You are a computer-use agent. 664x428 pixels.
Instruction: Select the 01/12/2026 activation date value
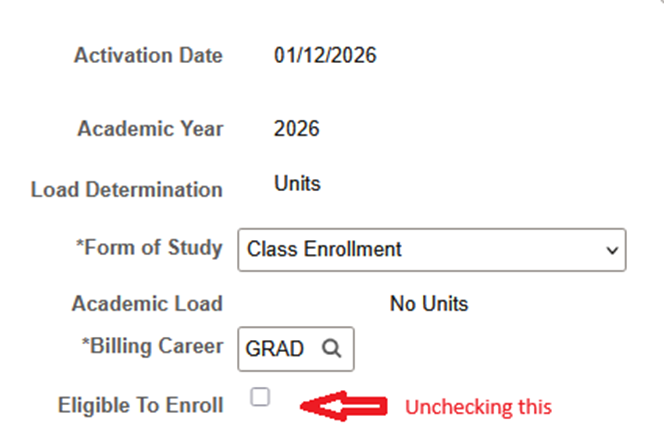[325, 56]
